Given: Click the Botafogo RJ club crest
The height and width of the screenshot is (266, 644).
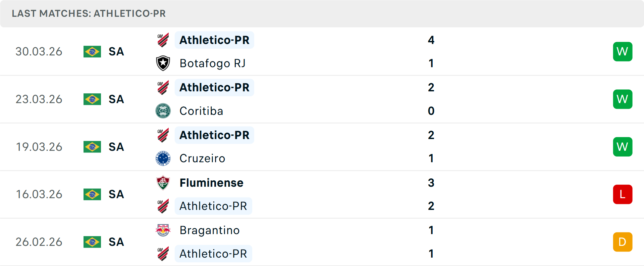Looking at the screenshot, I should 163,63.
